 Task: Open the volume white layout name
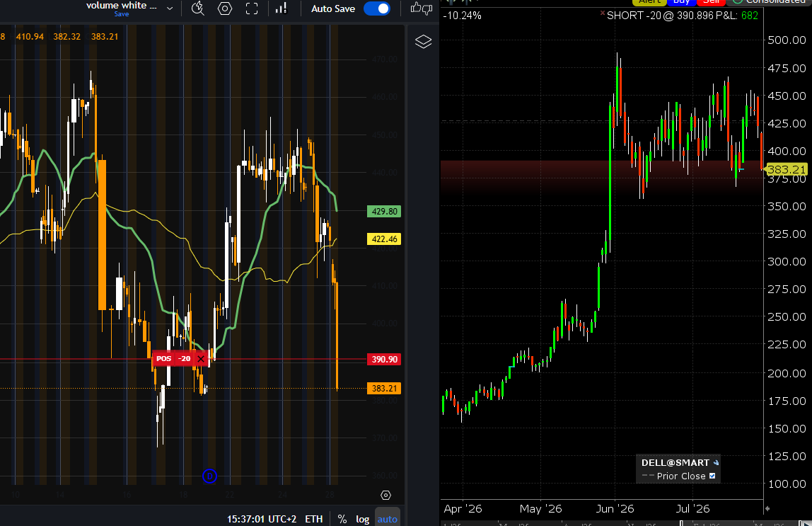(x=121, y=6)
